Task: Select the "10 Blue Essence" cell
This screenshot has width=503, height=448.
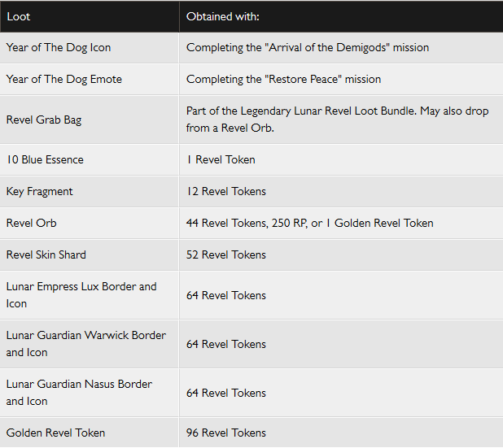Action: [x=45, y=159]
